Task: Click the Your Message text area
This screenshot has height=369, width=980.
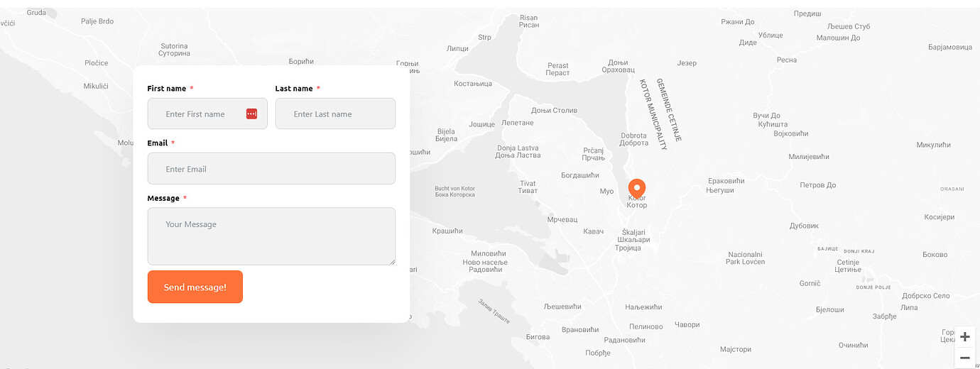Action: 271,236
